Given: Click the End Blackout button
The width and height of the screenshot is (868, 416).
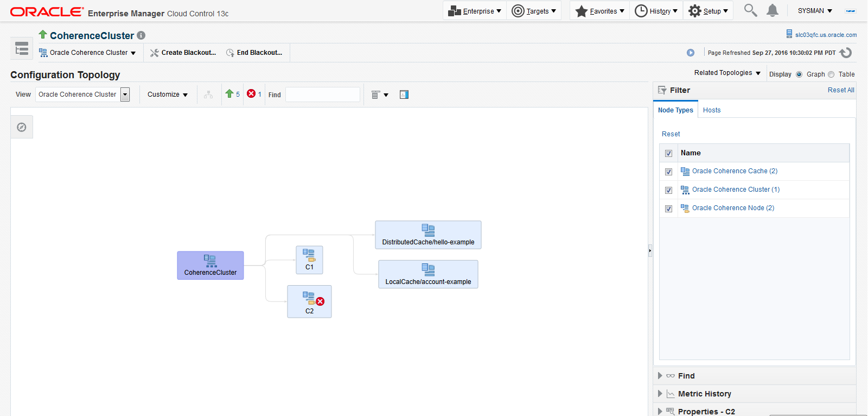Looking at the screenshot, I should tap(254, 53).
